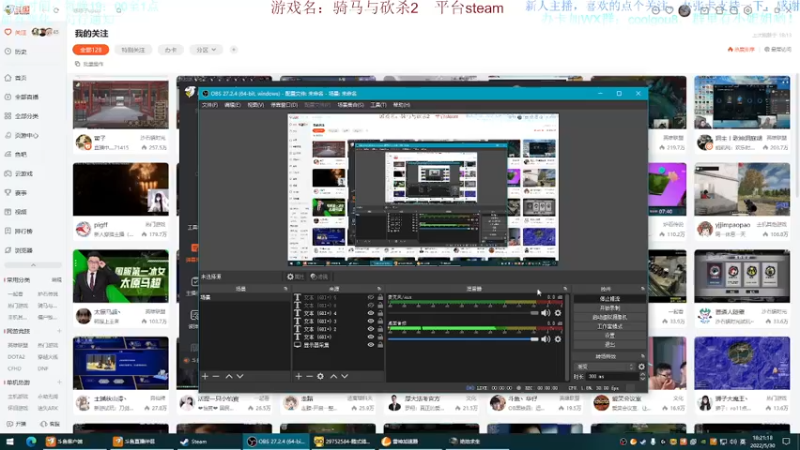
Task: Add a new source with plus icon
Action: point(298,377)
